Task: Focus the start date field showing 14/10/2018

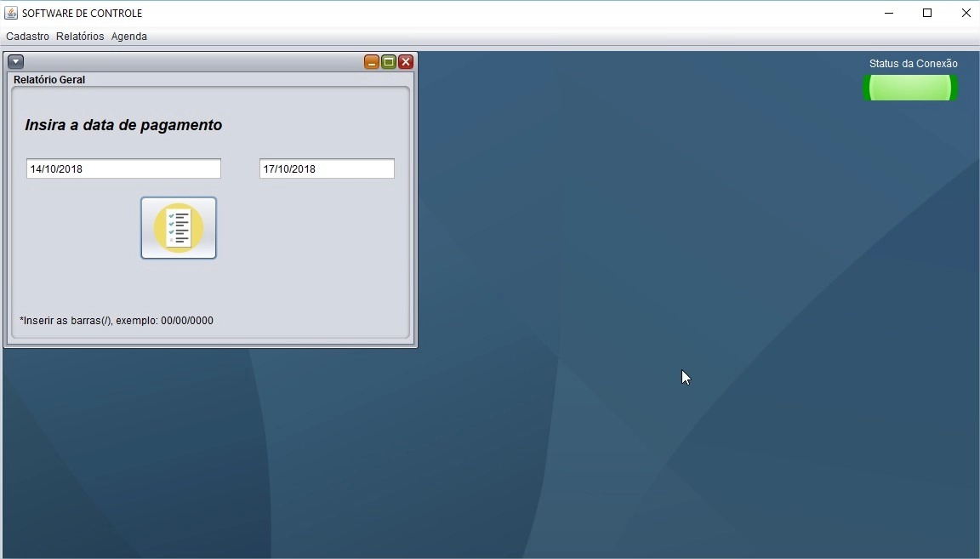Action: click(123, 168)
